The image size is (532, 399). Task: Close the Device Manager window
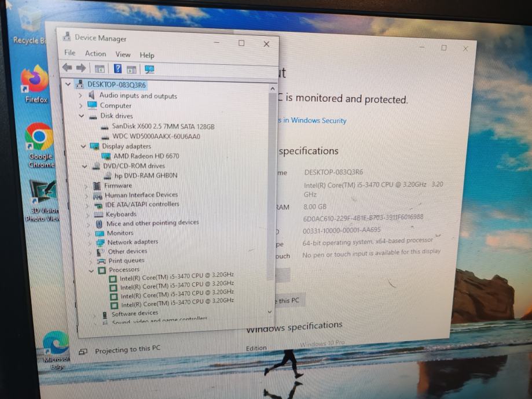(266, 44)
